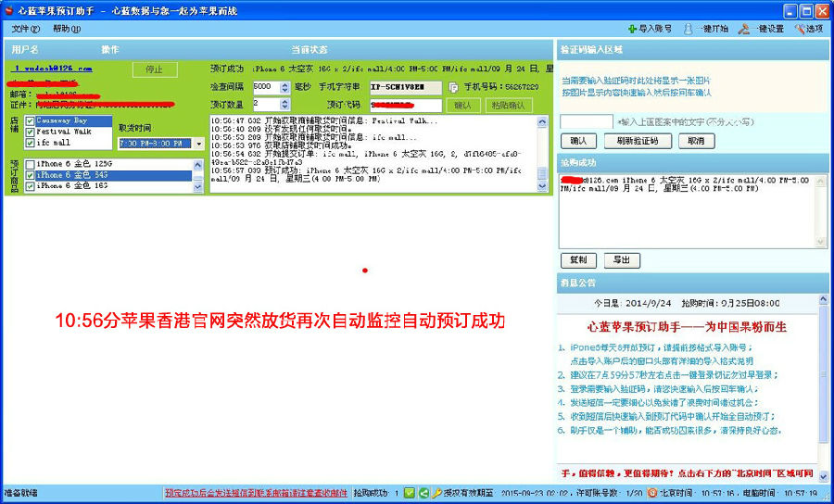Click the copy icon beside 手机字符串 field

tap(452, 87)
